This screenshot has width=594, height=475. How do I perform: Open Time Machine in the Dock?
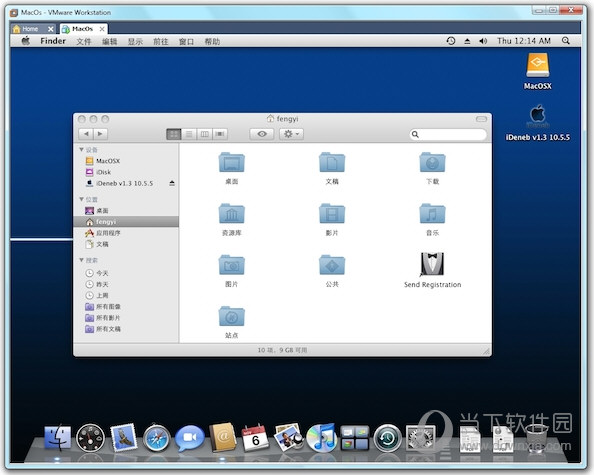point(387,438)
